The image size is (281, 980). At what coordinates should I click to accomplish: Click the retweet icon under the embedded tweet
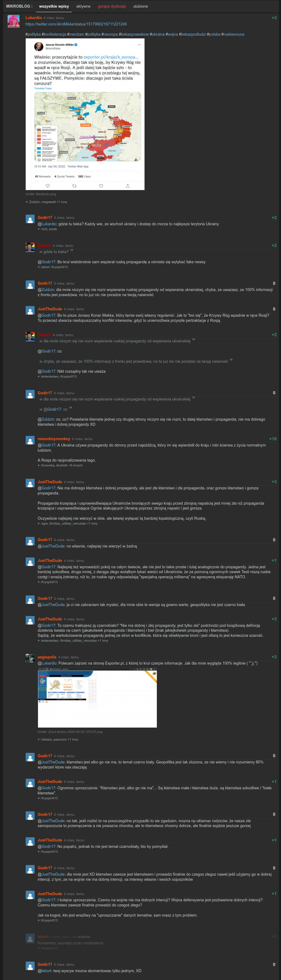pyautogui.click(x=74, y=186)
